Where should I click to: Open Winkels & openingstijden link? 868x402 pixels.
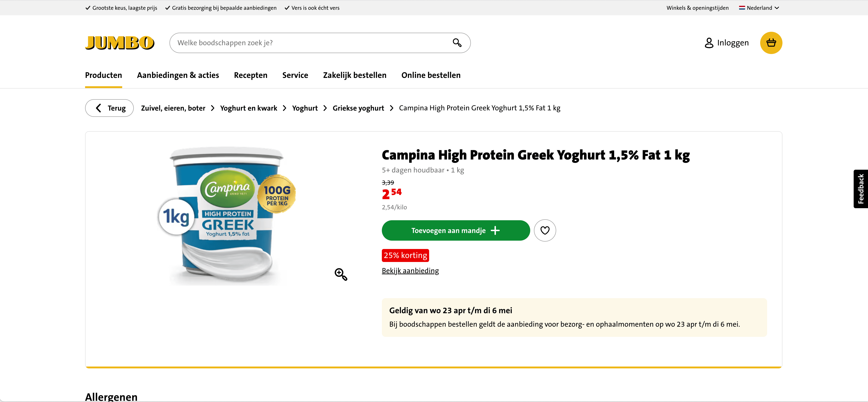coord(697,8)
